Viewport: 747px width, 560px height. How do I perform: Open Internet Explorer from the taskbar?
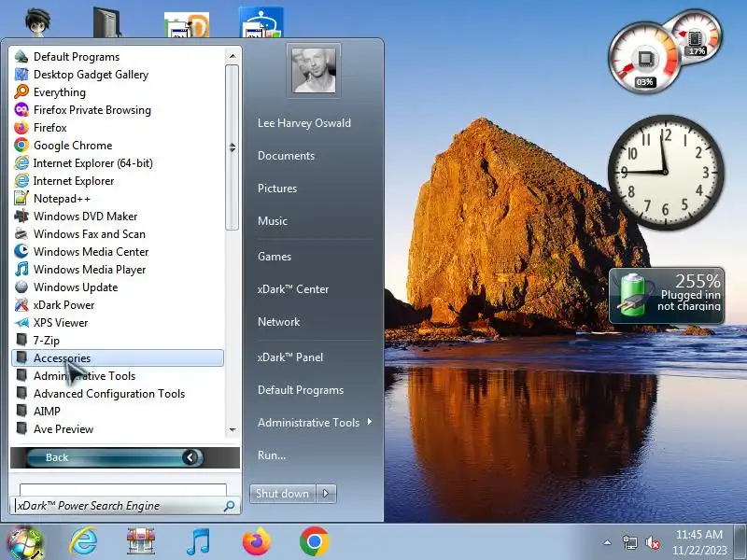click(83, 541)
